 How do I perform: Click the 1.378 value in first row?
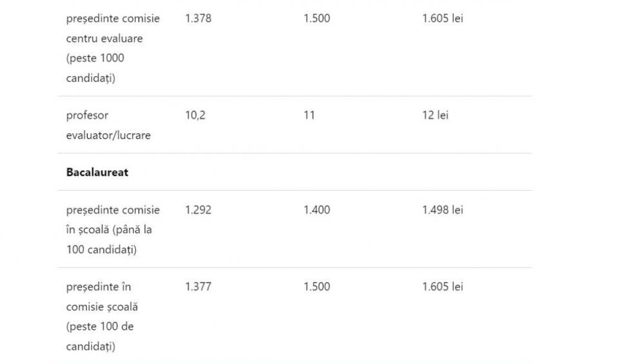click(198, 19)
